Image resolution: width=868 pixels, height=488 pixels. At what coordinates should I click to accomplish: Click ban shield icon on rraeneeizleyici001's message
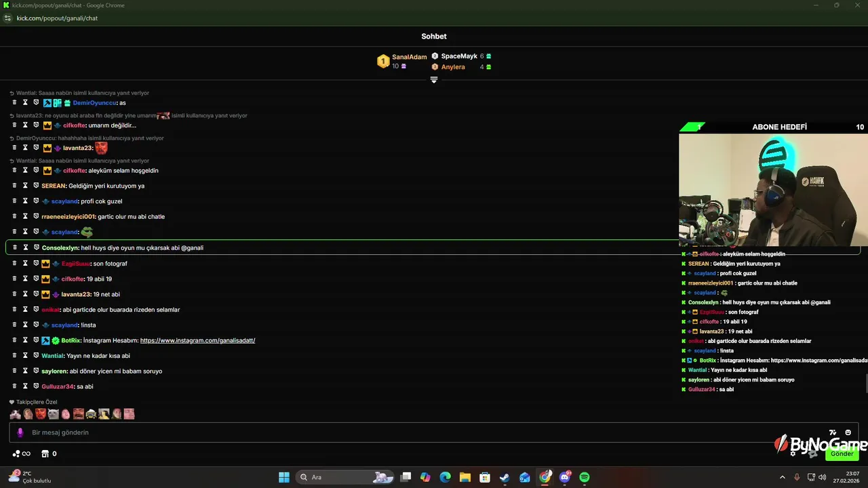pos(36,216)
